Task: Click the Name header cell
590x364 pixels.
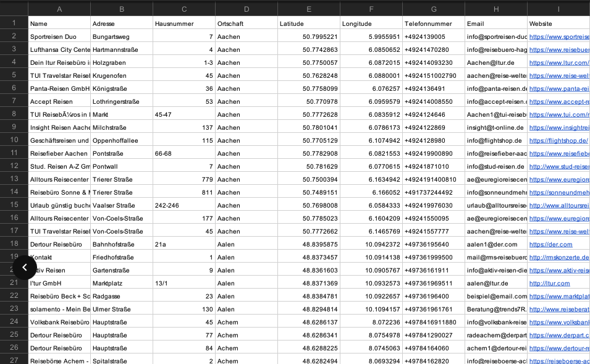Action: pyautogui.click(x=59, y=23)
